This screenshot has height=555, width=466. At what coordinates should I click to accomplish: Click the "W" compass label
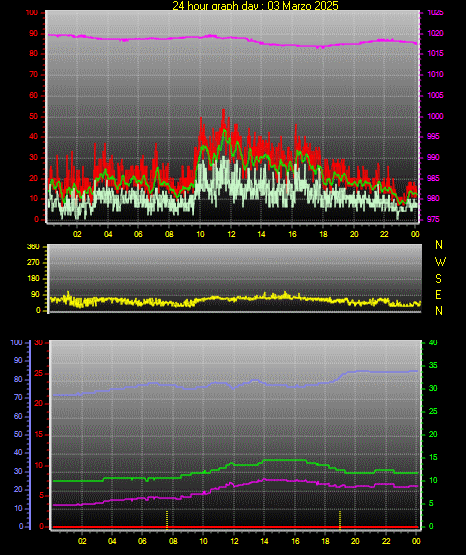pos(440,262)
